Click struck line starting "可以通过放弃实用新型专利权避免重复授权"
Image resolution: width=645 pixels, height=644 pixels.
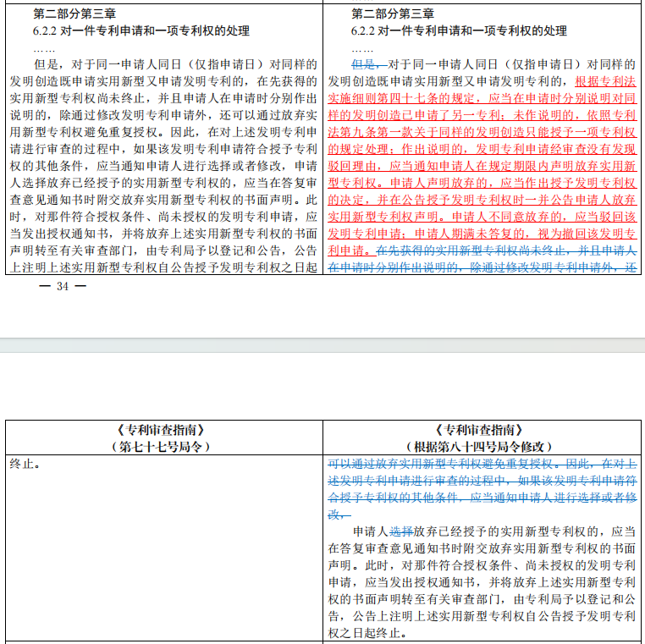click(x=482, y=464)
